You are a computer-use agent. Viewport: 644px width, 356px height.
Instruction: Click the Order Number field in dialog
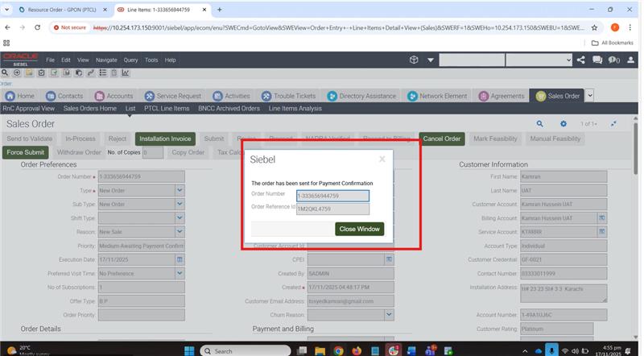coord(332,196)
